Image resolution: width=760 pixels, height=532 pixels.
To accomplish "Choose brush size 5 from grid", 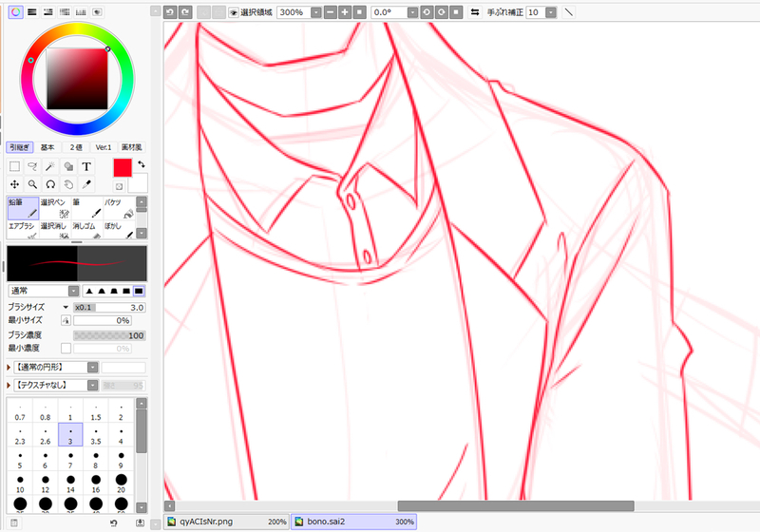I will (20, 459).
